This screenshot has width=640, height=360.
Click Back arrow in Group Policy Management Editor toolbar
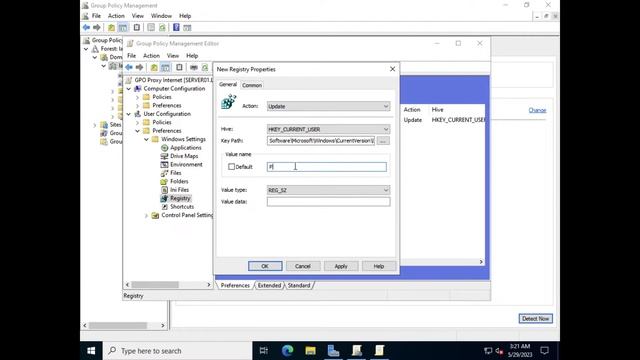tap(129, 67)
